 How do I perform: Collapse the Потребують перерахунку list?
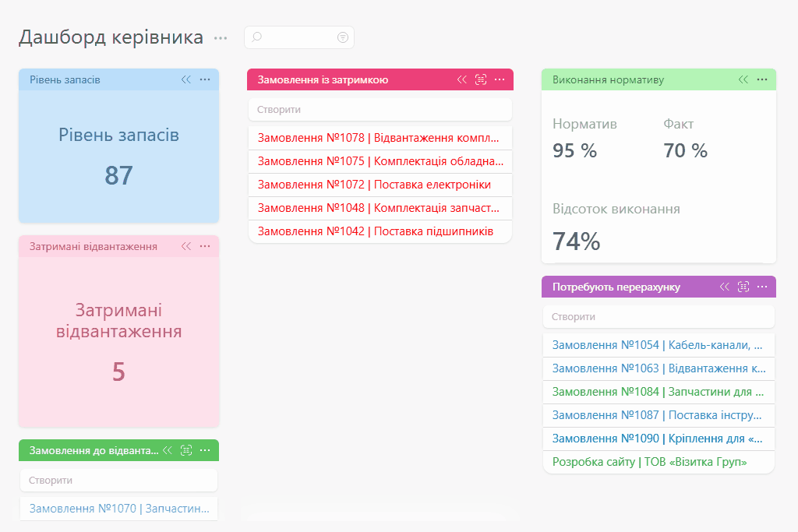[725, 287]
